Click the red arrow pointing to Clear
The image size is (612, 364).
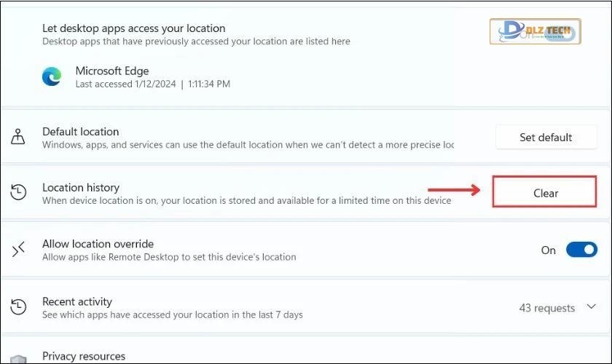coord(455,191)
